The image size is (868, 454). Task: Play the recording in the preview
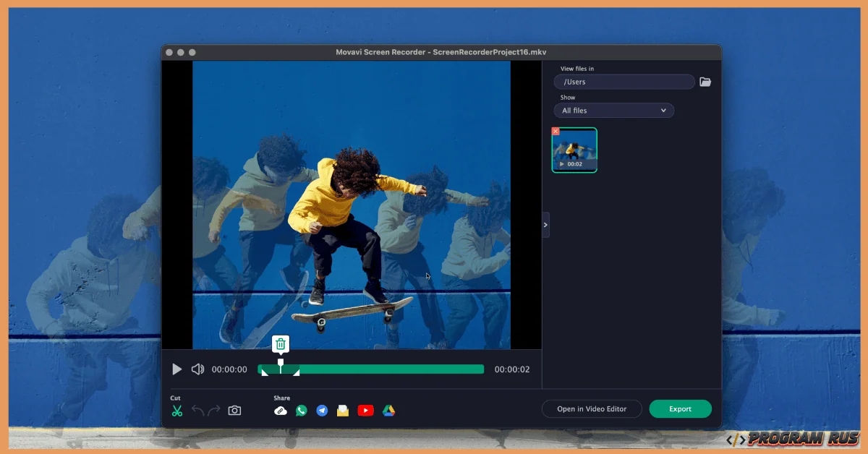pos(176,369)
